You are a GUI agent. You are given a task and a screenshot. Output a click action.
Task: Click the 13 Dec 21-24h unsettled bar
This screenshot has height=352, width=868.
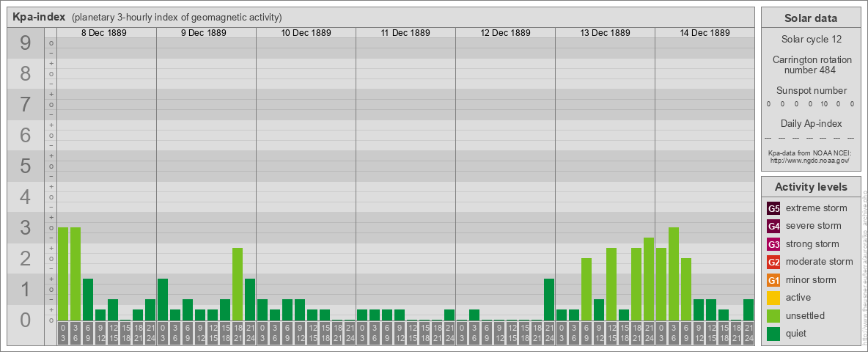(x=649, y=279)
